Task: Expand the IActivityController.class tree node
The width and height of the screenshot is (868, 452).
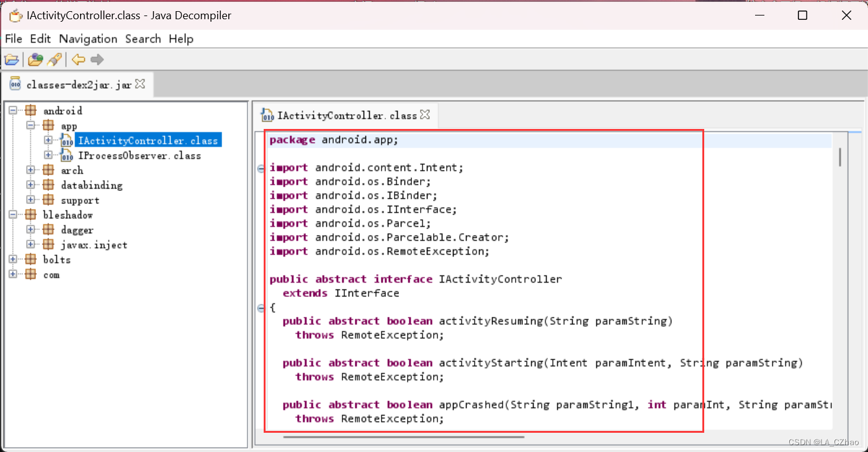Action: point(49,140)
